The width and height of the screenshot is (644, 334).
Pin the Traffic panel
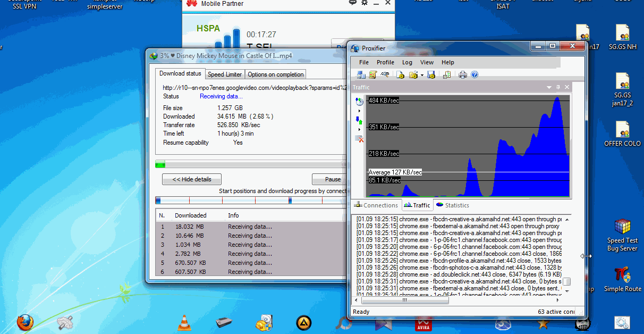pos(558,87)
